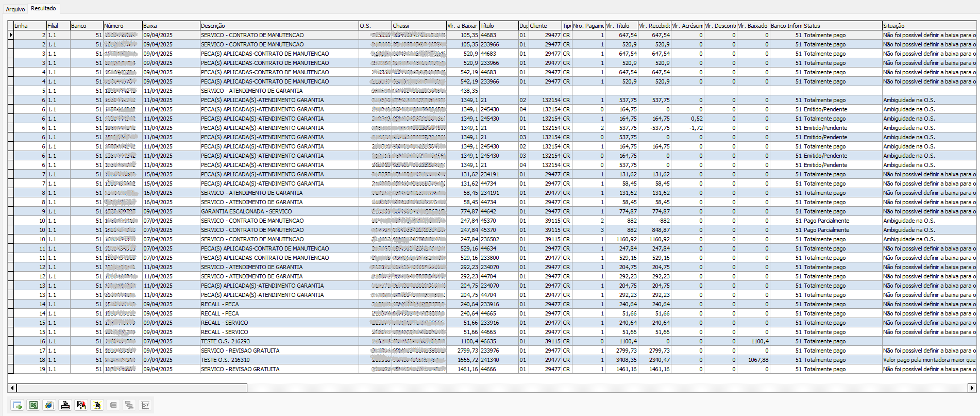The height and width of the screenshot is (416, 980).
Task: Click the title 233976 cell
Action: 499,351
